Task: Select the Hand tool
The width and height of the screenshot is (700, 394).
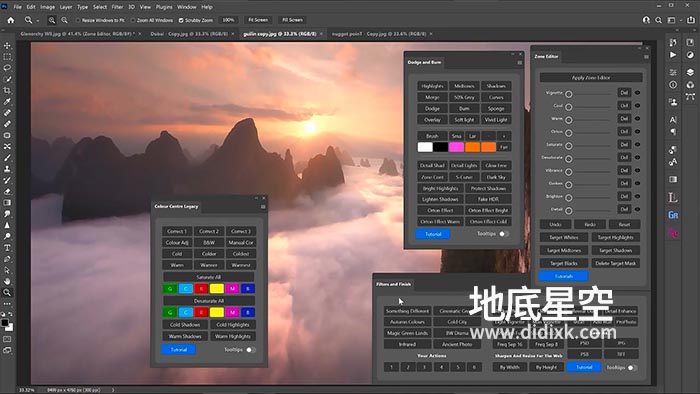Action: click(x=7, y=281)
